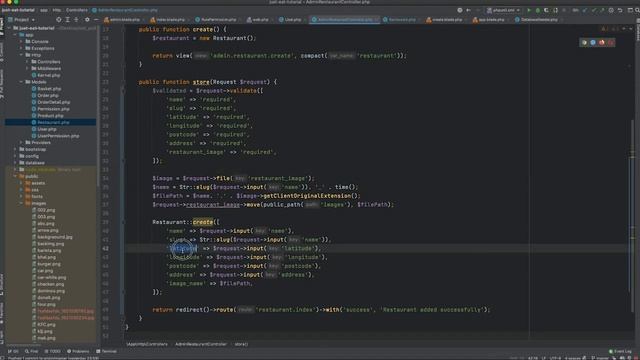
Task: Collapse the app folder in project tree
Action: click(16, 35)
